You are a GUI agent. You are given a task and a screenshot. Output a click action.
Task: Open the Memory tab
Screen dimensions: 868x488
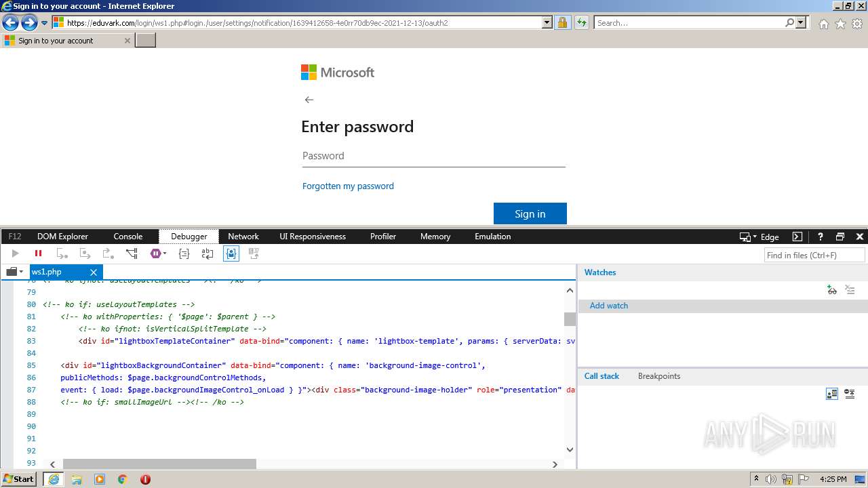435,237
